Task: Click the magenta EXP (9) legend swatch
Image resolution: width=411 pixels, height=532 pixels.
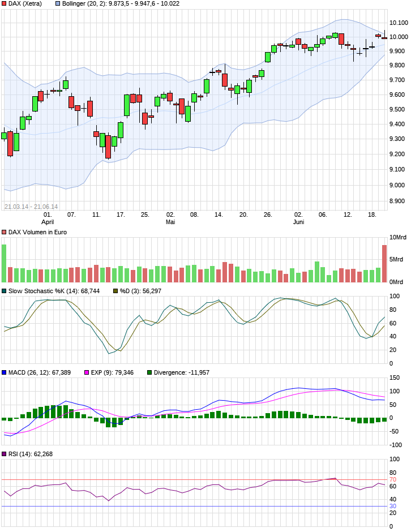Action: [x=87, y=372]
